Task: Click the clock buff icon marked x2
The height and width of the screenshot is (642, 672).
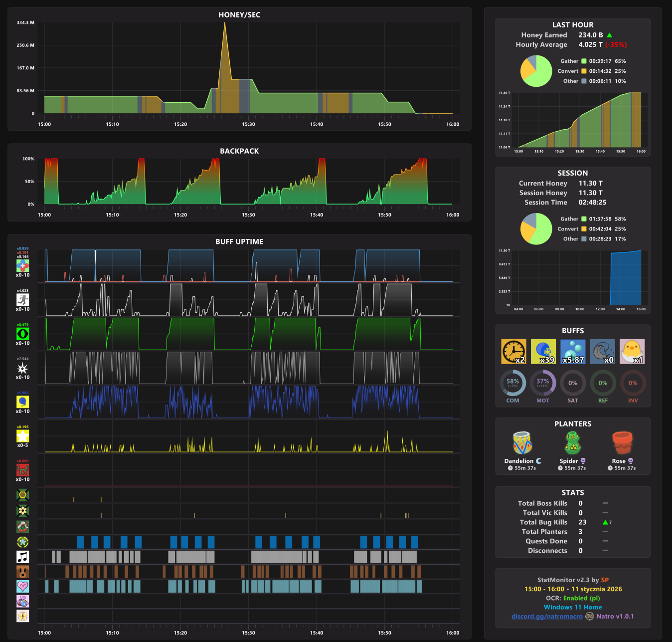Action: click(x=513, y=352)
